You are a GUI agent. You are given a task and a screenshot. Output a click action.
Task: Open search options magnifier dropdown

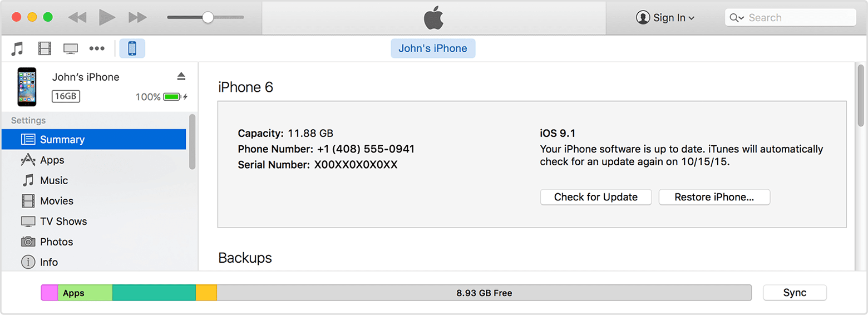[x=737, y=18]
